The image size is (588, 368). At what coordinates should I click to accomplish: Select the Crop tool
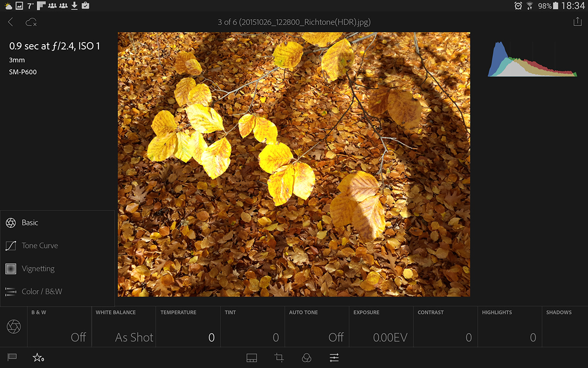(279, 358)
